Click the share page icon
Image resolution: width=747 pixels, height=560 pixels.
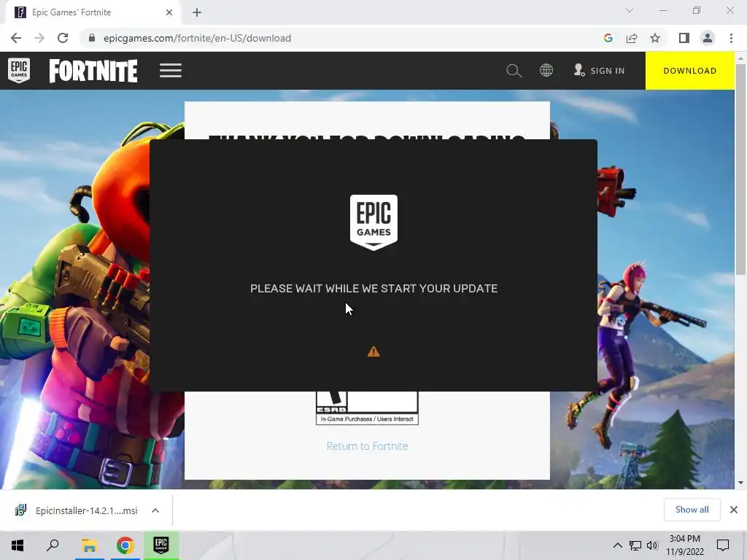click(632, 38)
